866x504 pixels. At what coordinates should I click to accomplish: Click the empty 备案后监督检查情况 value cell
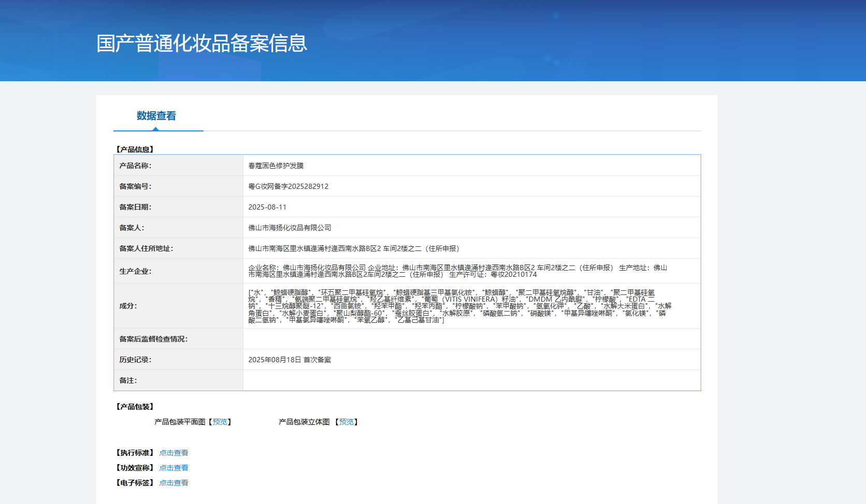coord(471,339)
